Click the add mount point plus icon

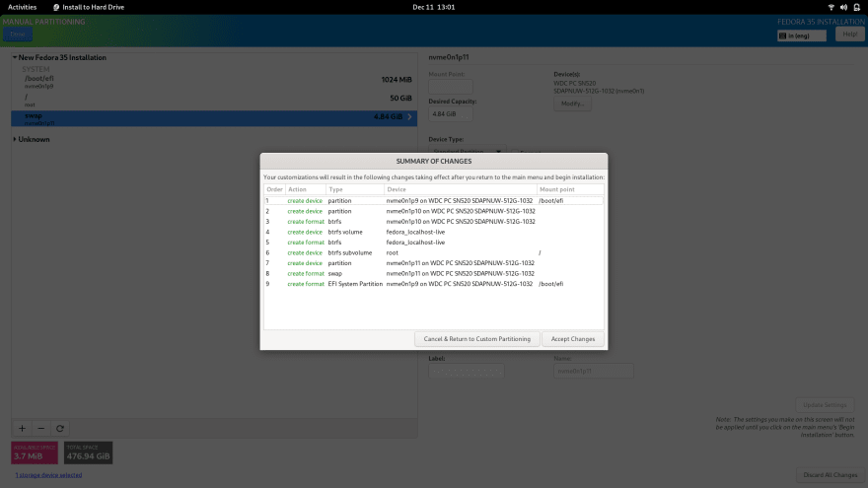tap(22, 428)
